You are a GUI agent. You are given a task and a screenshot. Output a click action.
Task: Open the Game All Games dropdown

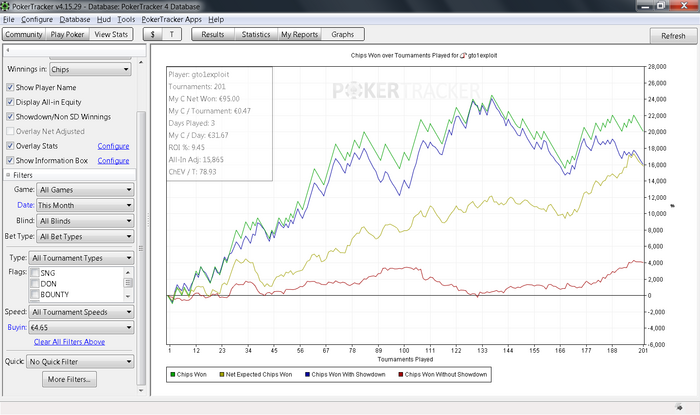[x=85, y=190]
